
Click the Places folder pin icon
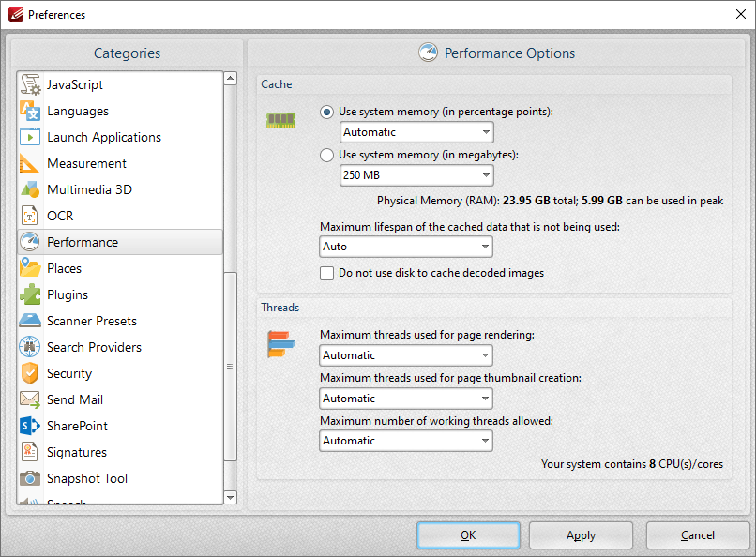pyautogui.click(x=30, y=268)
